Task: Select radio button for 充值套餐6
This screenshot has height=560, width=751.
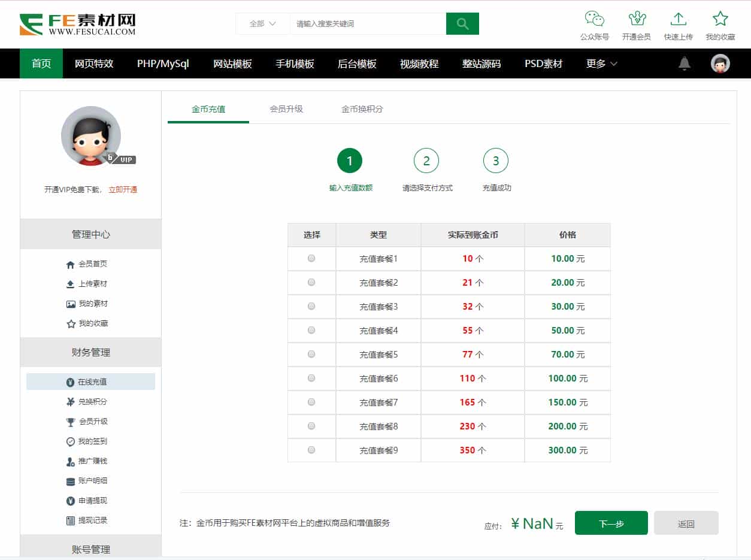Action: pyautogui.click(x=311, y=378)
